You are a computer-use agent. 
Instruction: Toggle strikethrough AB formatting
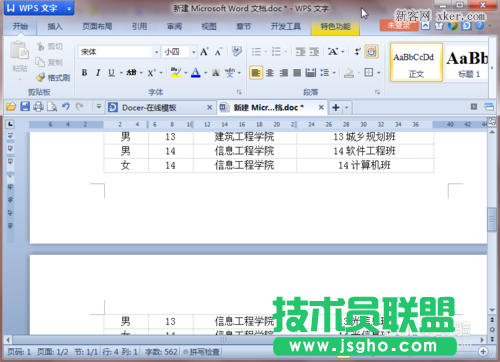pyautogui.click(x=131, y=72)
